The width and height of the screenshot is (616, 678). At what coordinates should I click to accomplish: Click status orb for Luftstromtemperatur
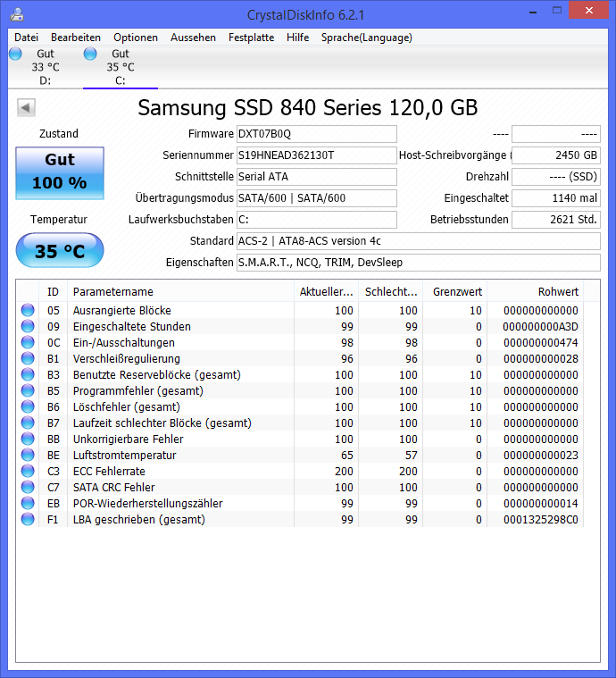click(x=28, y=455)
